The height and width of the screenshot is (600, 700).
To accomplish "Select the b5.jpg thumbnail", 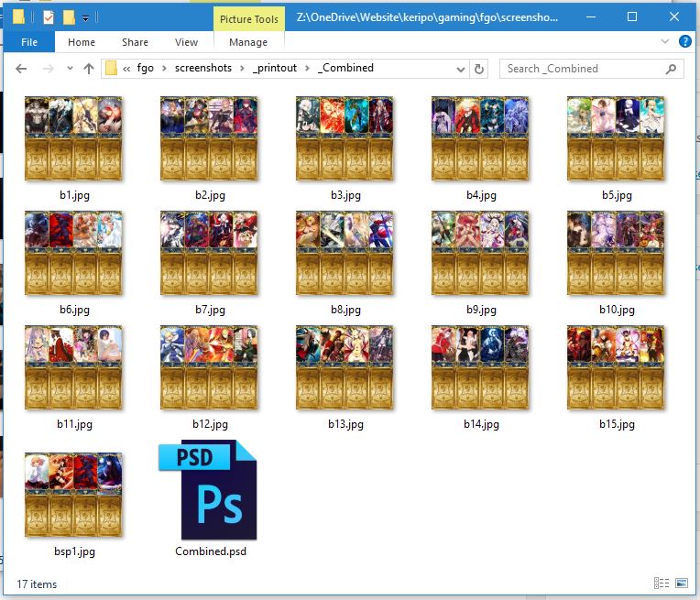I will coord(616,139).
